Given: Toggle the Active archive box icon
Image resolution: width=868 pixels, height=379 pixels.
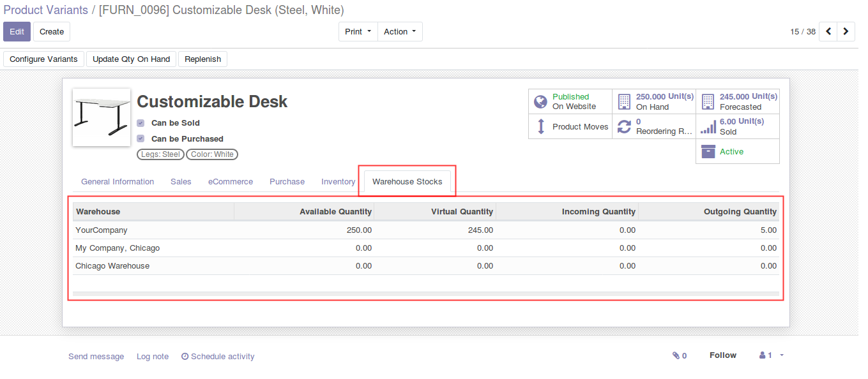Looking at the screenshot, I should [708, 151].
